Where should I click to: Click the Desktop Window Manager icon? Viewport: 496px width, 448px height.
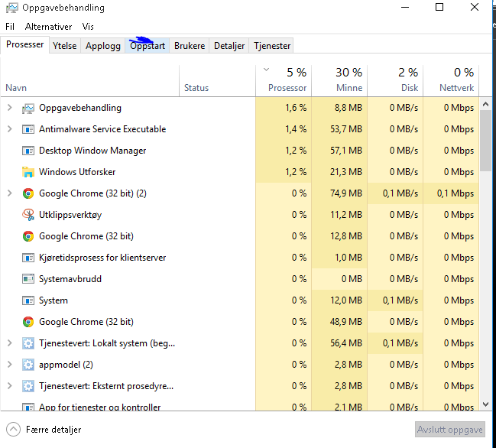pyautogui.click(x=28, y=151)
